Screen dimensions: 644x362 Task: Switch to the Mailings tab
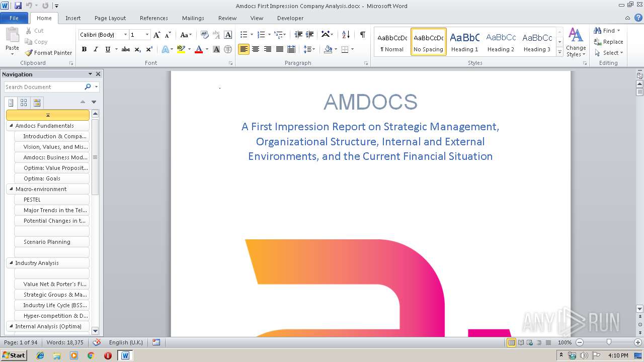[193, 18]
